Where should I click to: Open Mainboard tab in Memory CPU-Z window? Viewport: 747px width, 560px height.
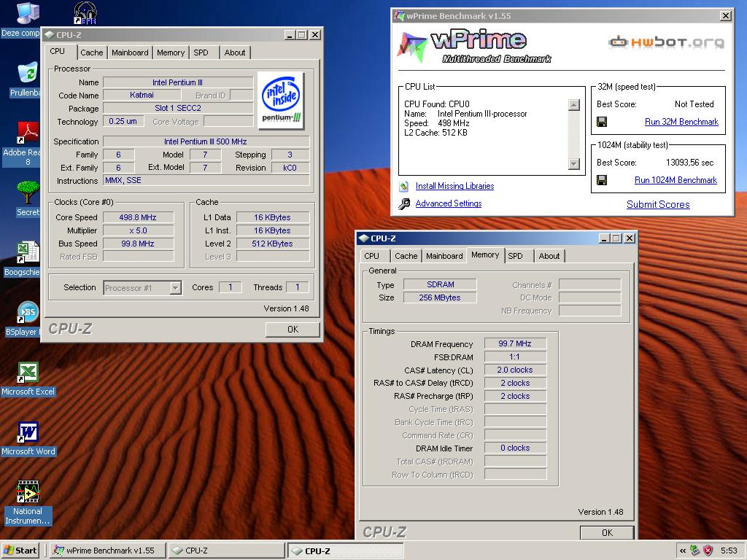pyautogui.click(x=444, y=256)
